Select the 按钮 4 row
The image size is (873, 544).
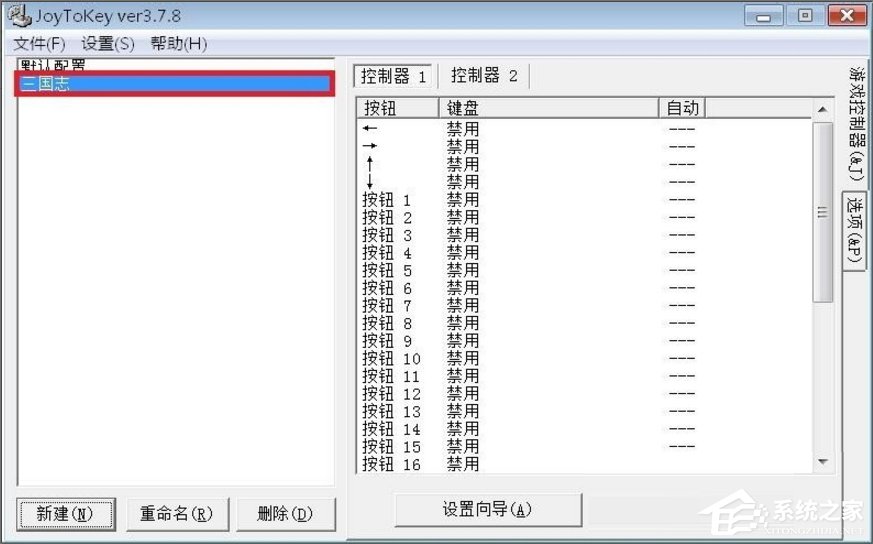click(584, 252)
